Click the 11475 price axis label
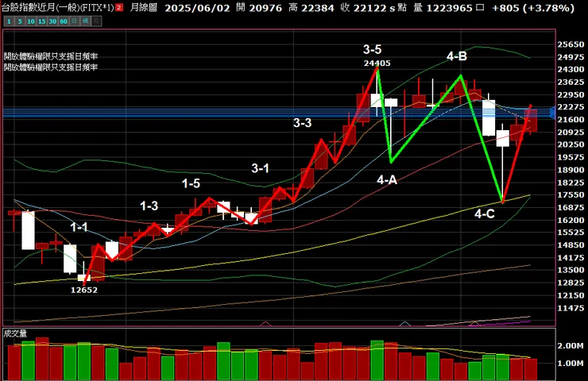The image size is (588, 381). (x=571, y=308)
